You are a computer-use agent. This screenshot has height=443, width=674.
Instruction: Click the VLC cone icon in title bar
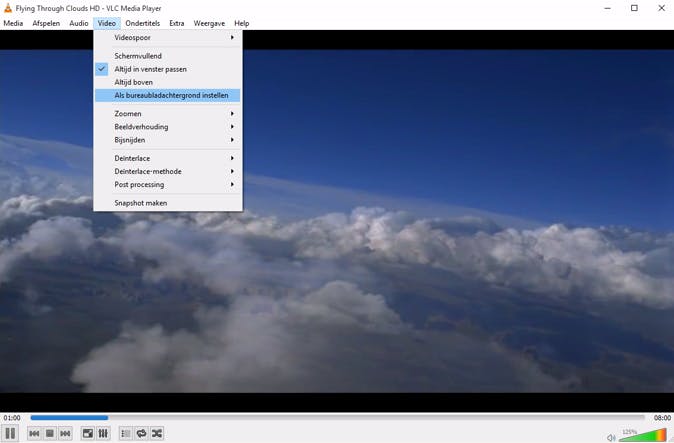[x=8, y=8]
